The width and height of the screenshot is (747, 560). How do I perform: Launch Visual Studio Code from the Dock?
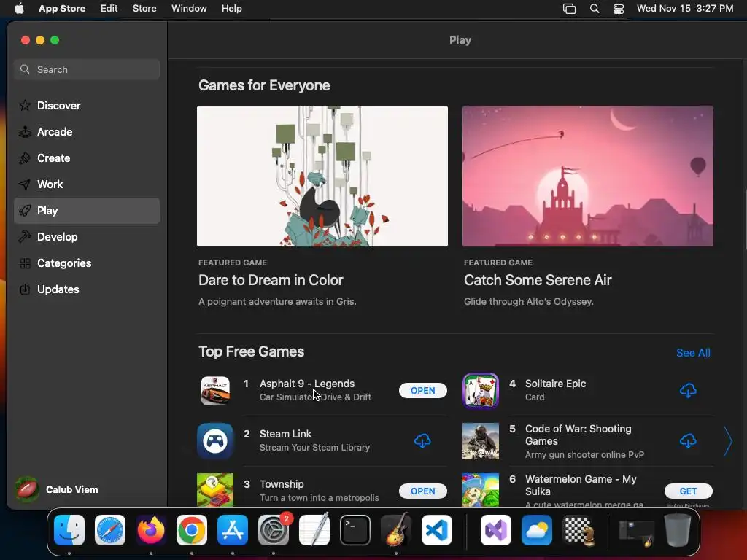tap(437, 530)
